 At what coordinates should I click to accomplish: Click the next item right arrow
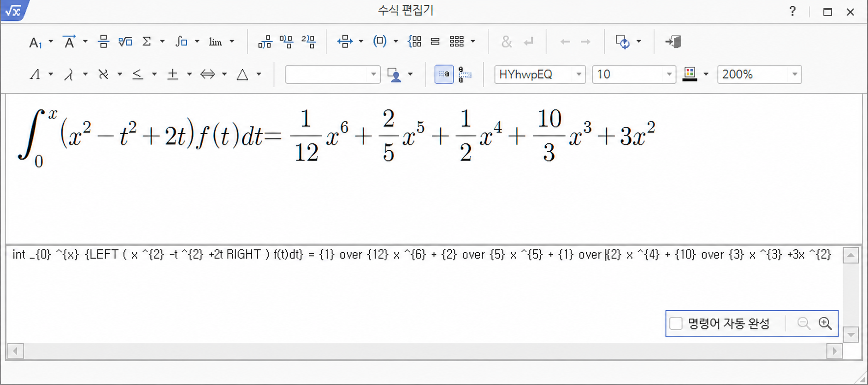[585, 42]
